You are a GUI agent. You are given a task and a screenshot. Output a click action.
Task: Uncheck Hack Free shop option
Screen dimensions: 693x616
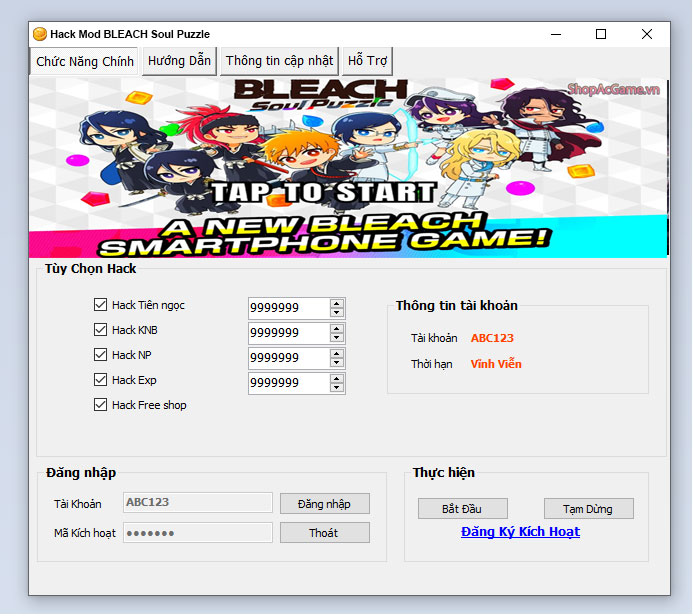(x=100, y=405)
